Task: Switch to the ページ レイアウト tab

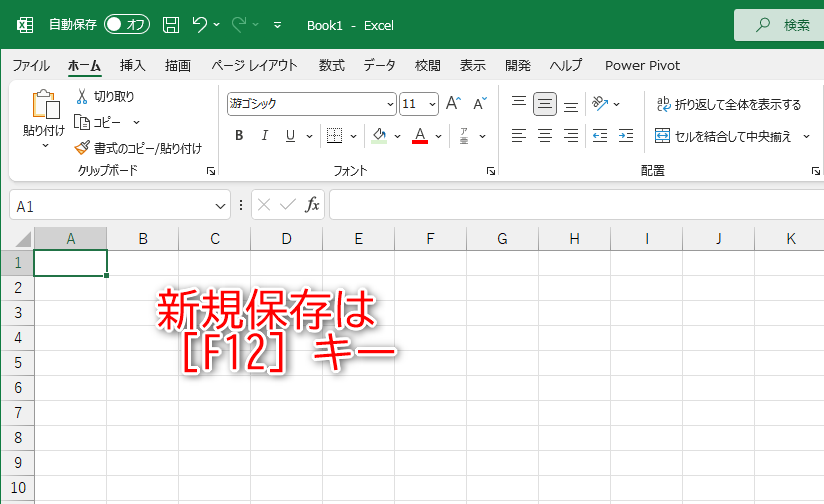Action: 254,65
